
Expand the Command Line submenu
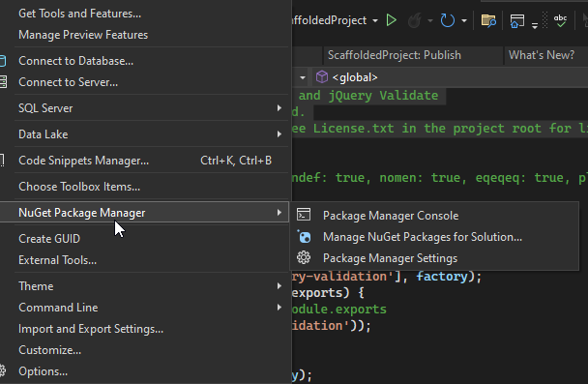(x=144, y=308)
